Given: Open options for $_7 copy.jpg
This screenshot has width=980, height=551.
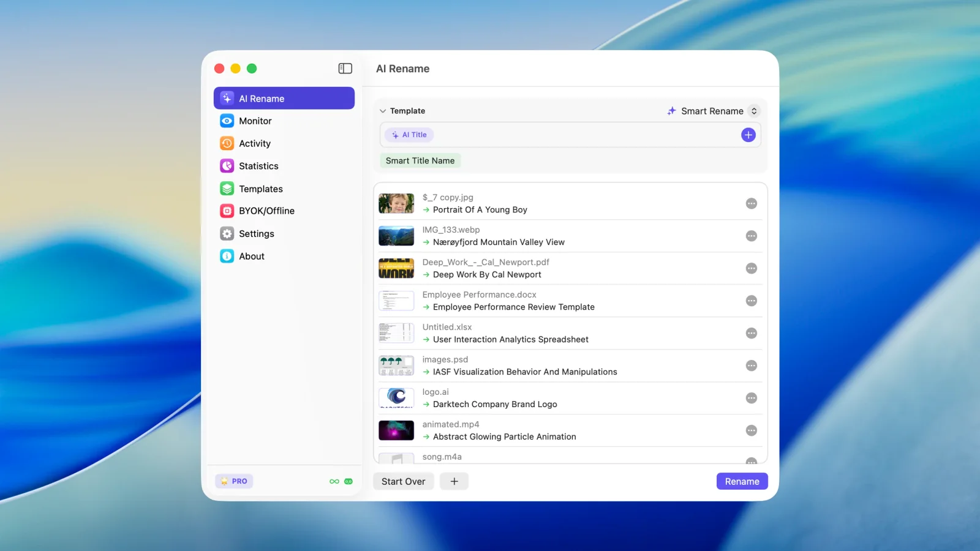Looking at the screenshot, I should [x=752, y=203].
